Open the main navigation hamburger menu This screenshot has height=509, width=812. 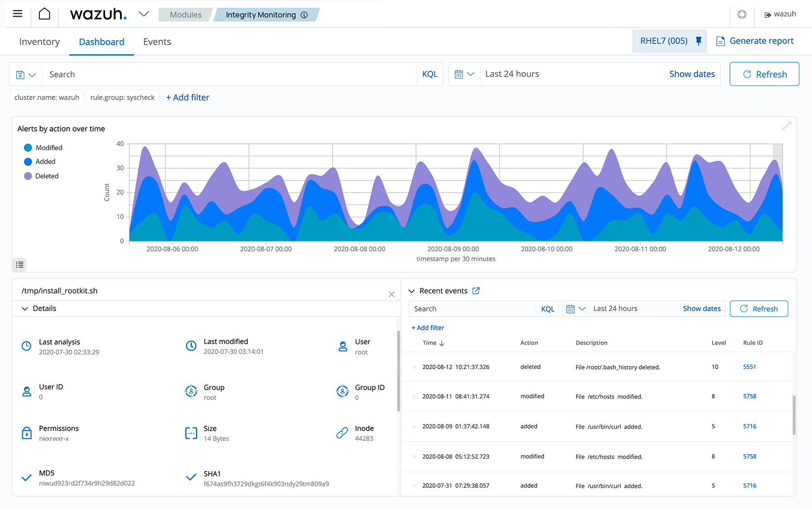[x=17, y=14]
